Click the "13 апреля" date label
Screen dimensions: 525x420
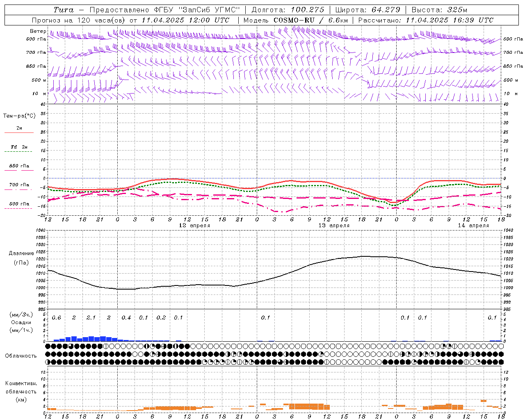click(334, 226)
